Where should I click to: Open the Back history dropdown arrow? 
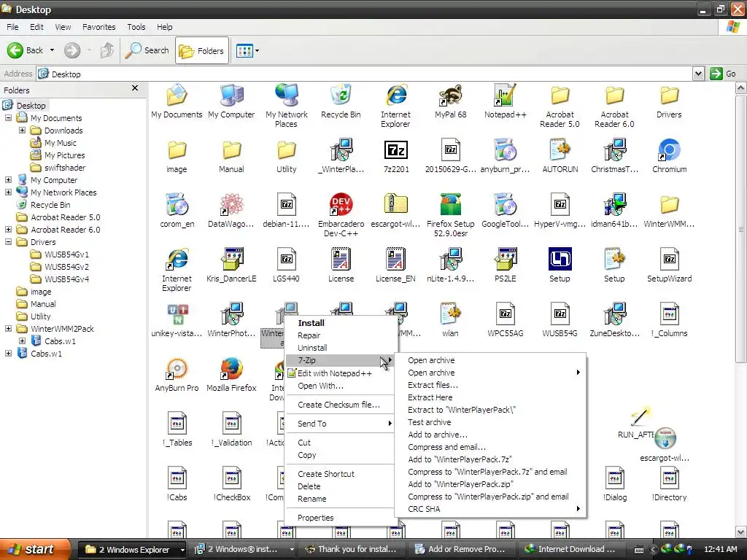52,50
